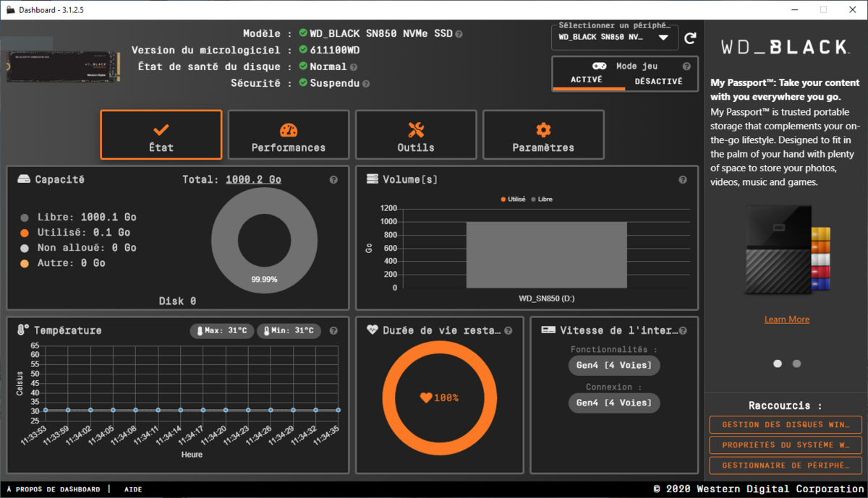Click the Min: 31°C temperature badge
The width and height of the screenshot is (868, 498).
click(x=289, y=331)
